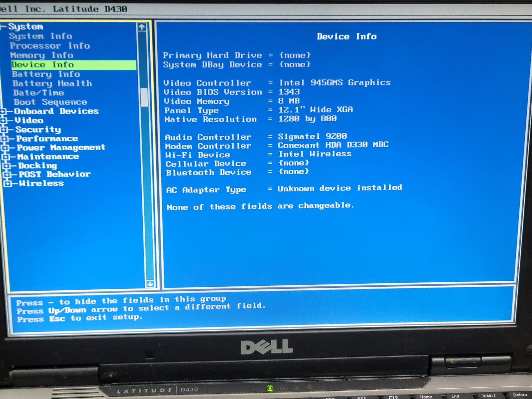
Task: Click System DBay Device field
Action: pyautogui.click(x=237, y=65)
